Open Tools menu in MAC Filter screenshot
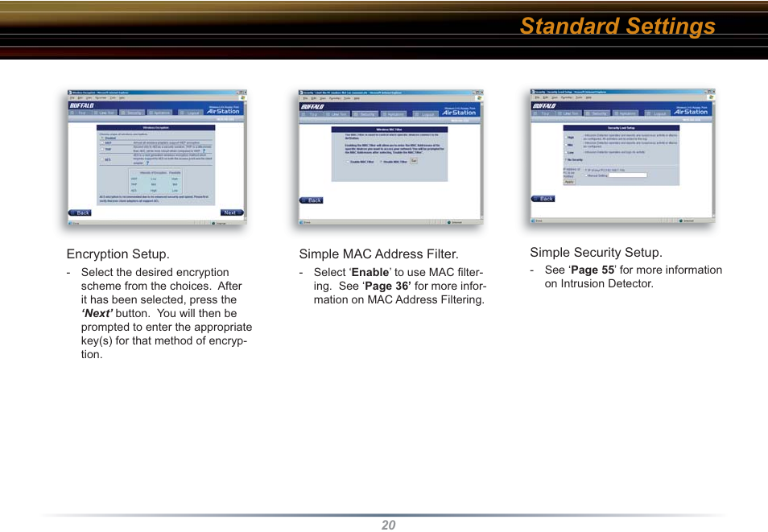 tap(347, 98)
